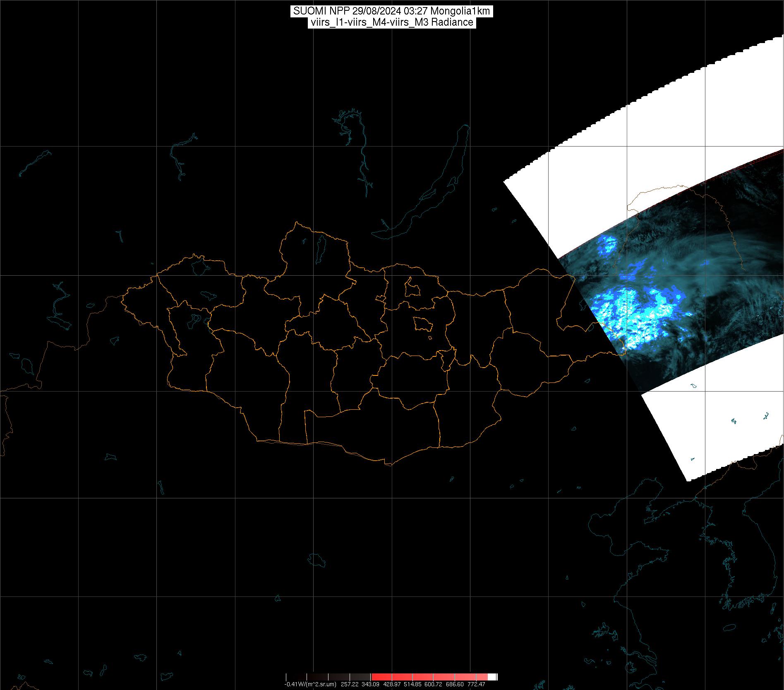The height and width of the screenshot is (690, 784).
Task: Click the title text 'SUOMI NPP 29/08/2024 03:27 Mongolia1km'
Action: pyautogui.click(x=391, y=11)
